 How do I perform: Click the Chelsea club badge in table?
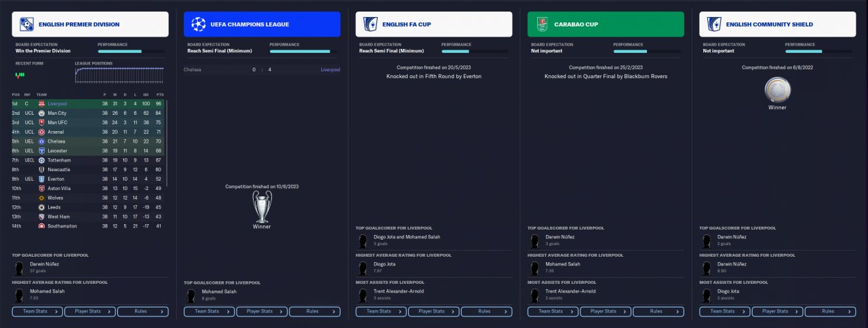41,141
